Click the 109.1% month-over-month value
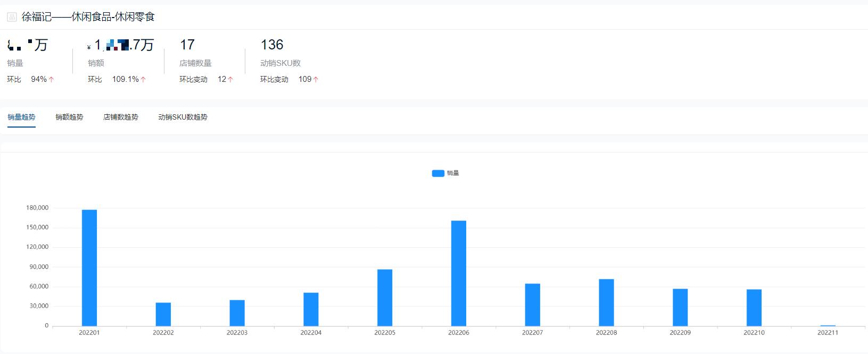 [125, 79]
